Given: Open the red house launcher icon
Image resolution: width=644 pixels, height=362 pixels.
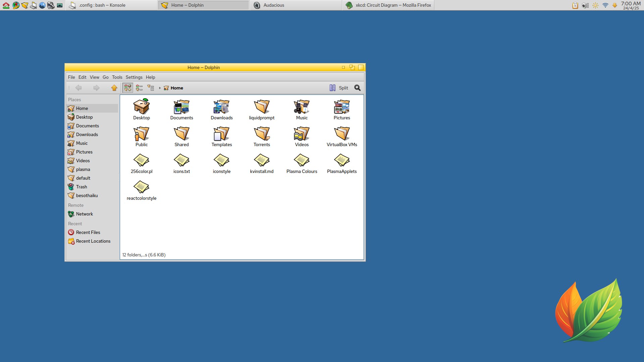Looking at the screenshot, I should pyautogui.click(x=6, y=5).
